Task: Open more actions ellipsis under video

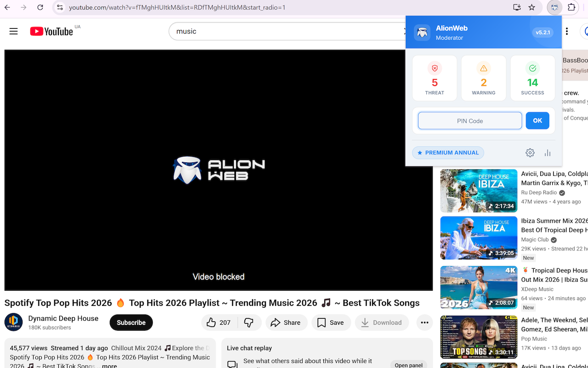Action: (x=424, y=322)
